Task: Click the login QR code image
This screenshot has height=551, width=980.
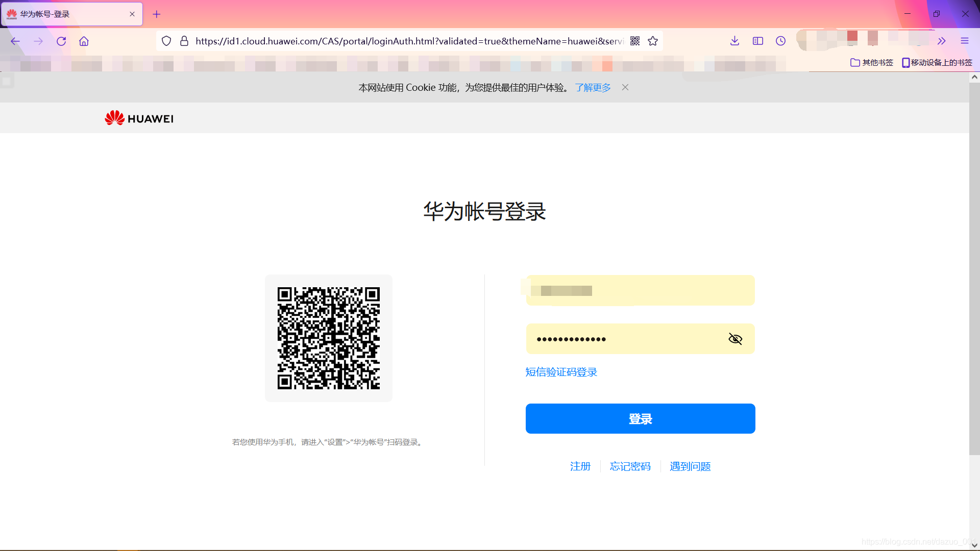Action: (329, 338)
